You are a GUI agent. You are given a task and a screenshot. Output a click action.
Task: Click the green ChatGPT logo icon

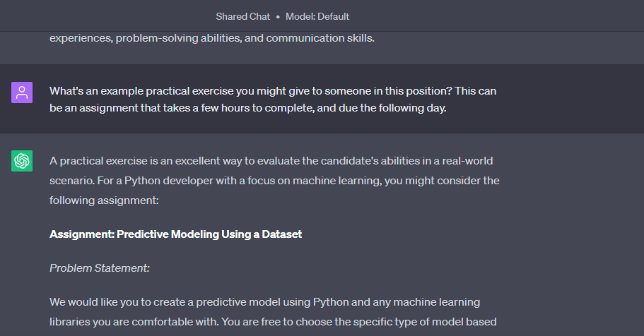coord(22,161)
